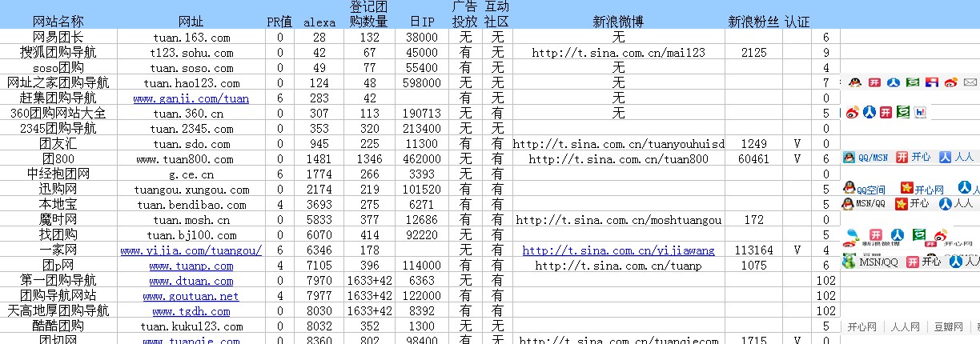Screen dimensions: 980x344
Task: Click the Renren icon in the 找团购 row
Action: (x=898, y=234)
